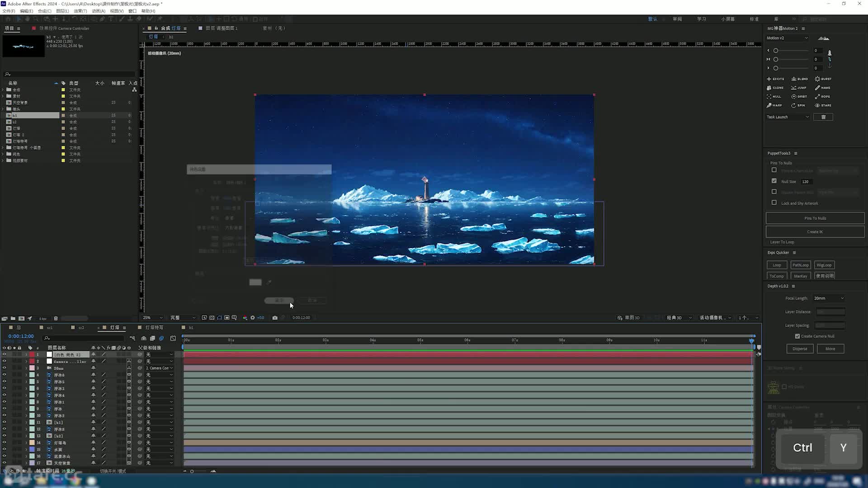The image size is (868, 488).
Task: Click the rocket icon beside Motion sliders
Action: point(830,53)
